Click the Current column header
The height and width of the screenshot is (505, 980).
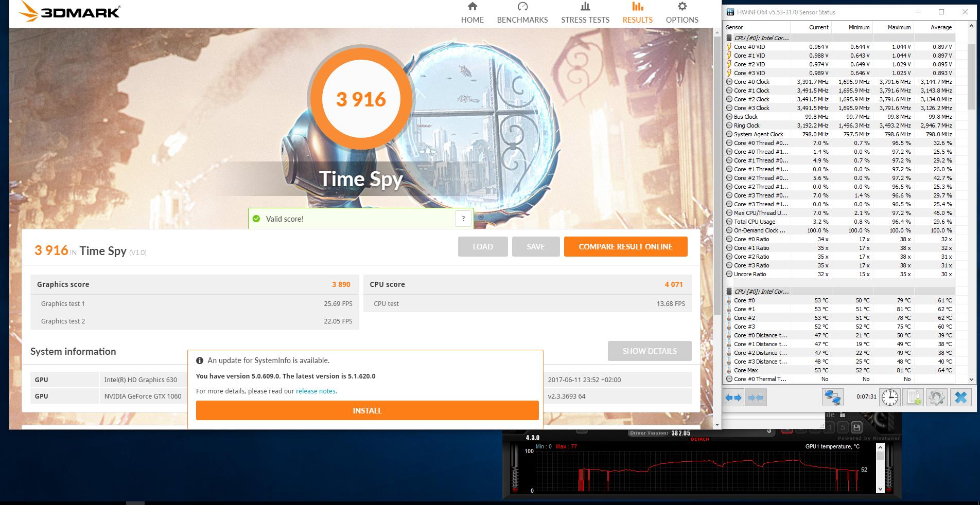[811, 27]
